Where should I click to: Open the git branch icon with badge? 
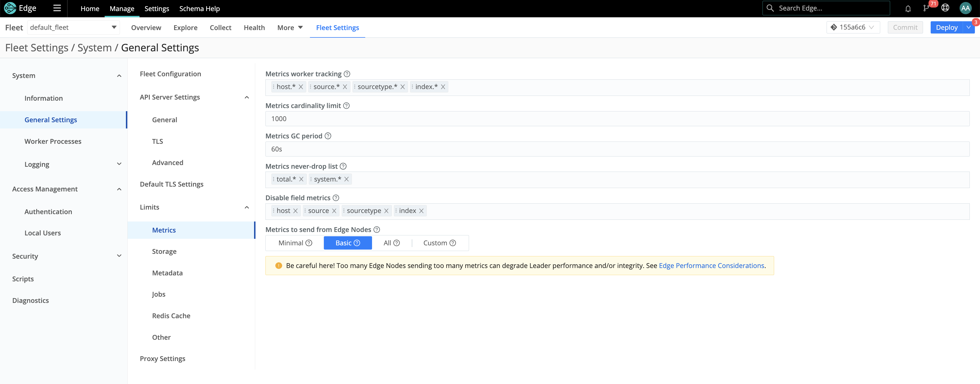point(926,9)
